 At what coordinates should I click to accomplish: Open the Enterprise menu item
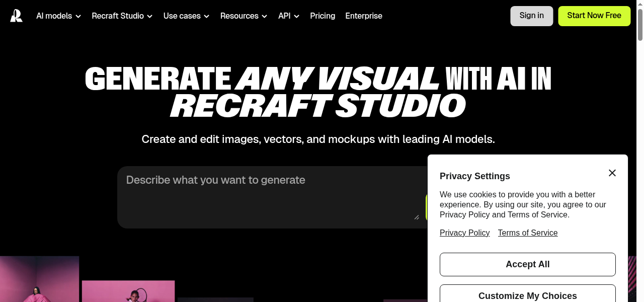[363, 16]
